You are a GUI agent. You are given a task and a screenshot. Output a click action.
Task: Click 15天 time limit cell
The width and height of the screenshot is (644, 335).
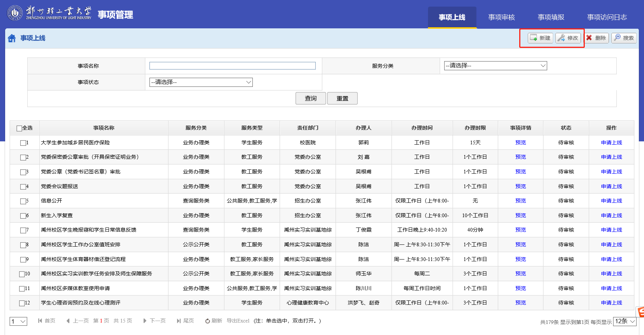(475, 142)
